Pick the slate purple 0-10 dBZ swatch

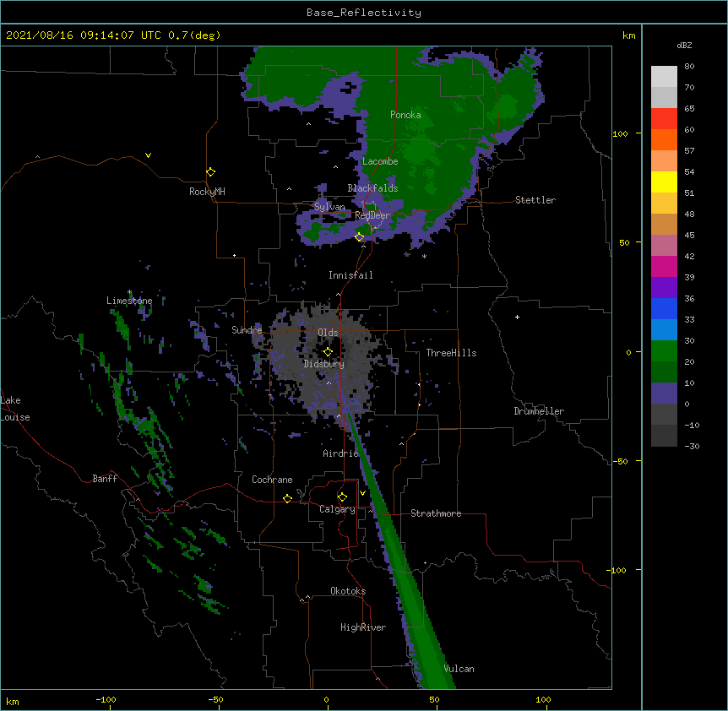pos(664,393)
